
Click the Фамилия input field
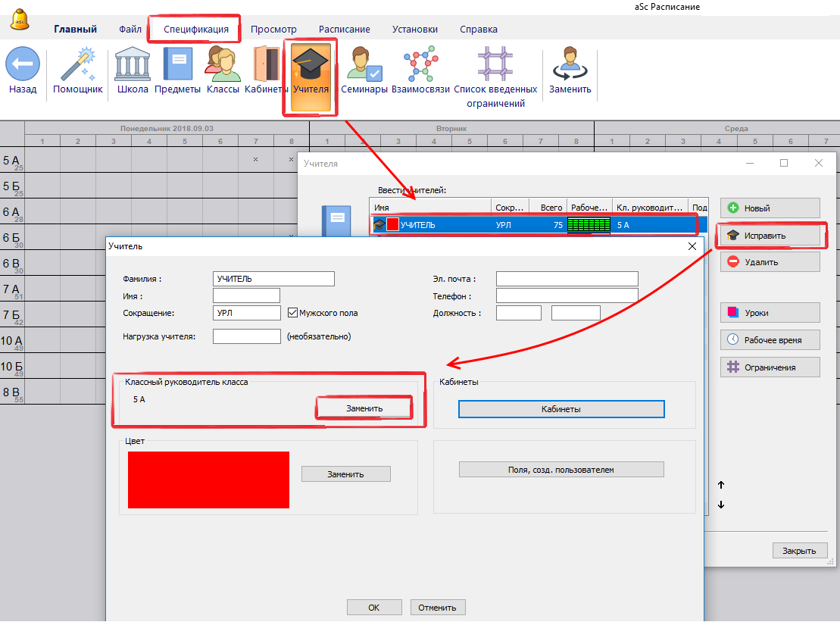tap(273, 279)
